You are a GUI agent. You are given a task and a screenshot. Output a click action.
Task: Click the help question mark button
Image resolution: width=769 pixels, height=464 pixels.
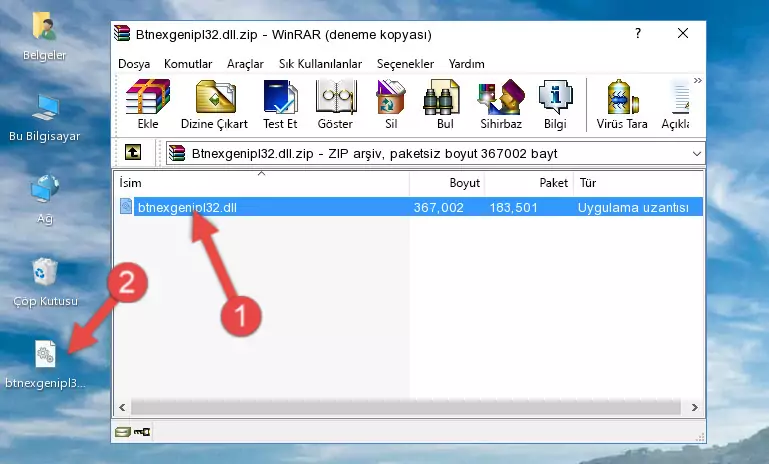[638, 33]
